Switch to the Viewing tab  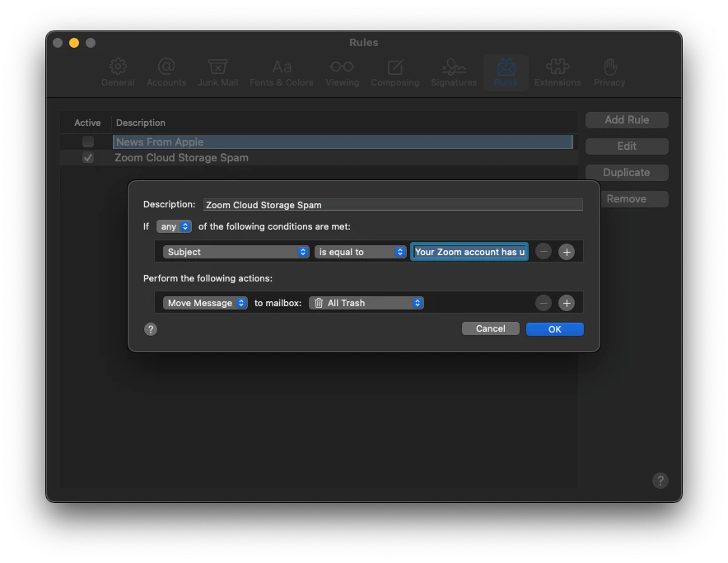[343, 72]
